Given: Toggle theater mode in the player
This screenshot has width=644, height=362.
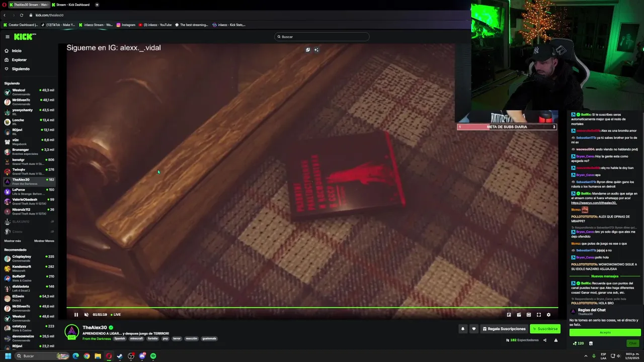Looking at the screenshot, I should tap(528, 315).
